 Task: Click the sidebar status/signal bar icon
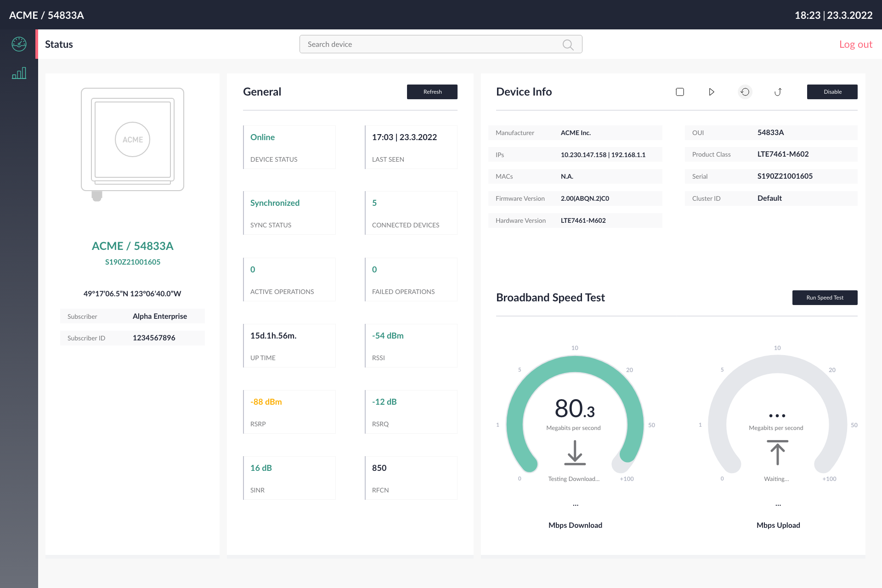coord(18,73)
